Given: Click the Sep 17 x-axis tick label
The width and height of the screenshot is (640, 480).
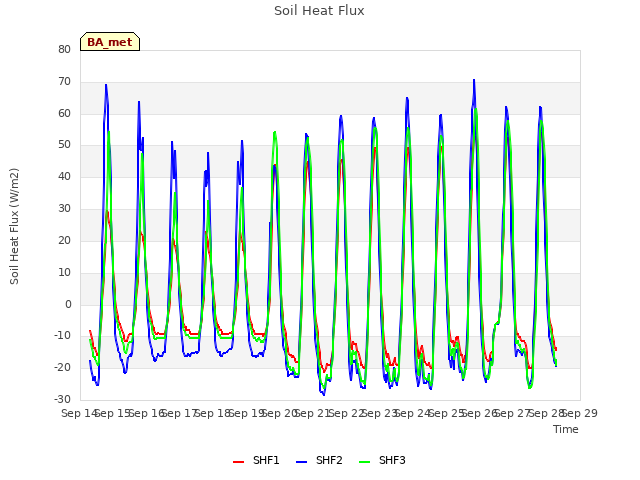Looking at the screenshot, I should [180, 413].
